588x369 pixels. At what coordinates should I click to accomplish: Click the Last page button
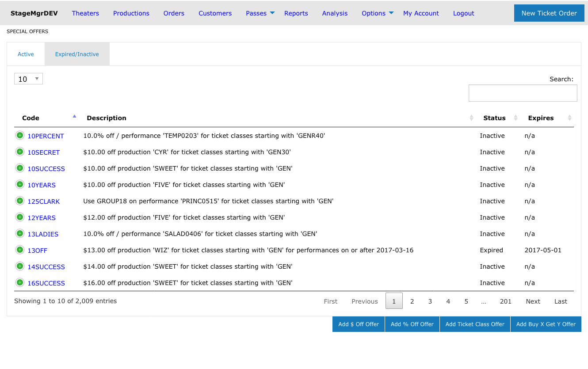coord(561,301)
